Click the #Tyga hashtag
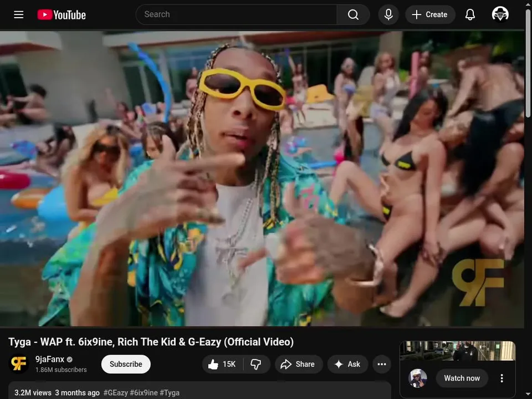Viewport: 532px width, 399px height. 170,392
